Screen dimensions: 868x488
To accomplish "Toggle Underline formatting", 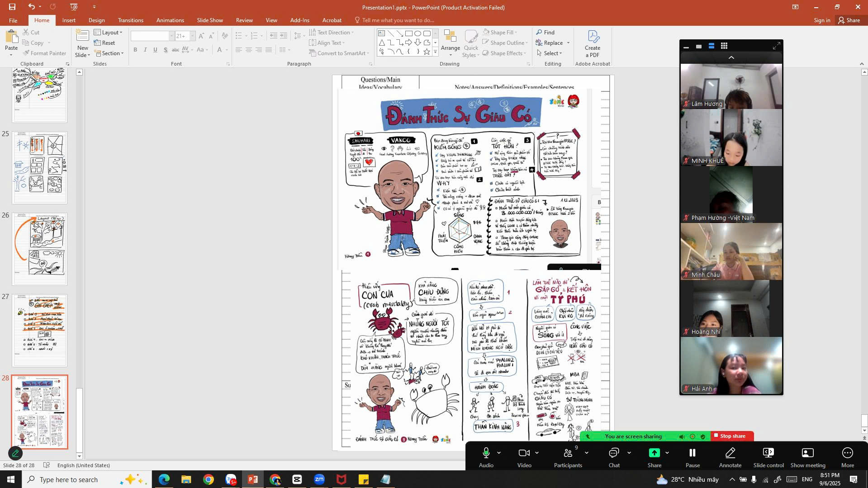I will coord(155,50).
